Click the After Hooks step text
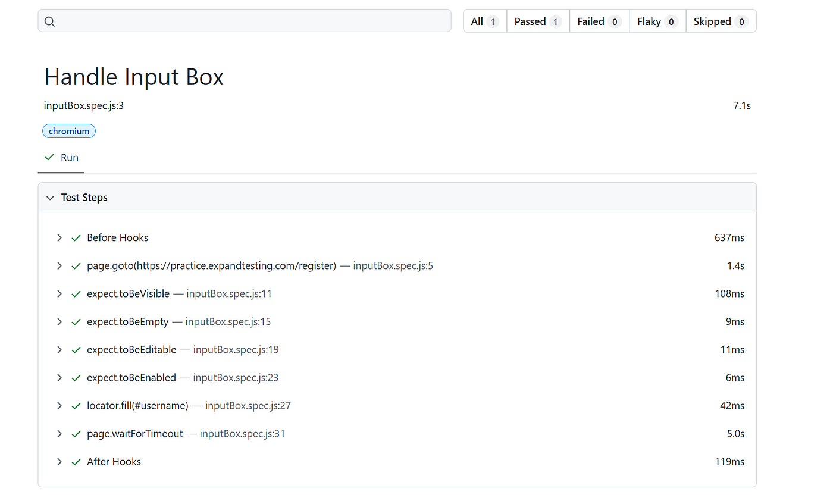 pos(114,462)
